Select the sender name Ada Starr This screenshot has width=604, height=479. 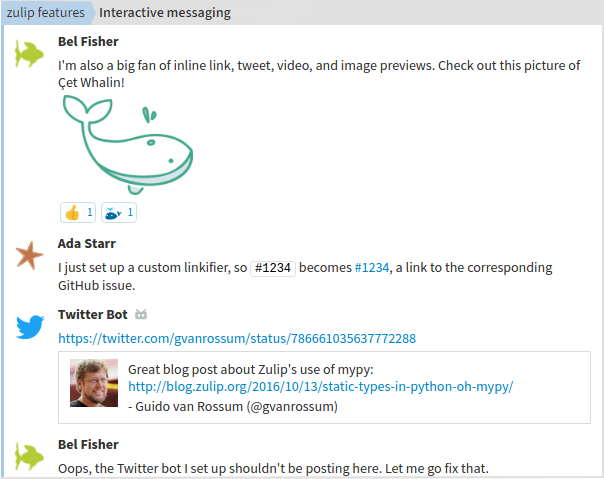(x=87, y=243)
